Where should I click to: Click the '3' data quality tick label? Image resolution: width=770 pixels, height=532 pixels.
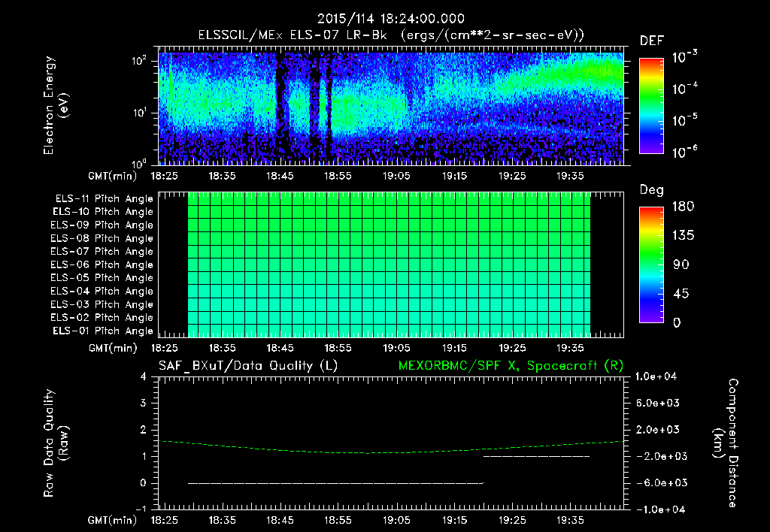pyautogui.click(x=143, y=403)
